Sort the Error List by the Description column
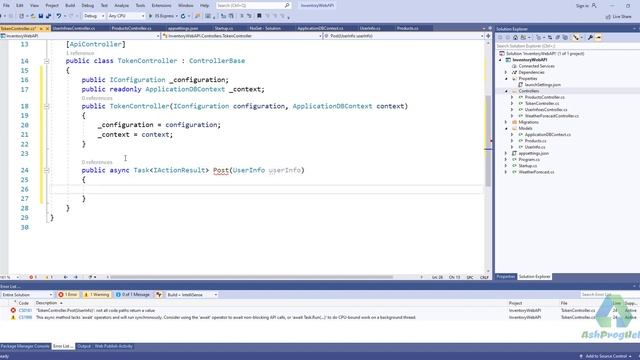Viewport: 640px width, 360px height. pos(47,303)
